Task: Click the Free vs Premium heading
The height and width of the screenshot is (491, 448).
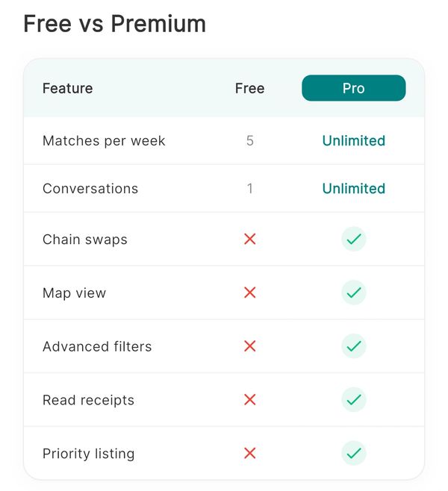Action: point(115,24)
